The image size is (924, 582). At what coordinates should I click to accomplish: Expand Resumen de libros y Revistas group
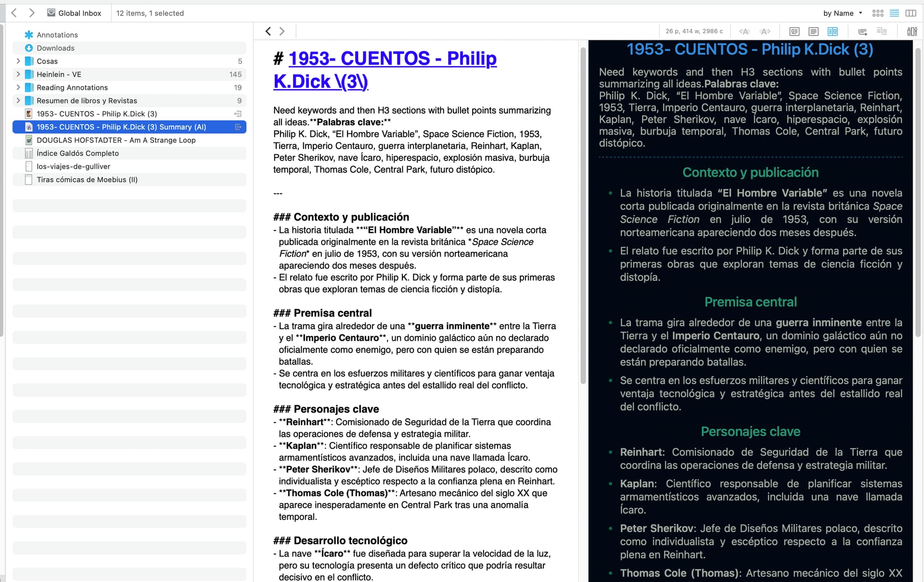pos(18,101)
